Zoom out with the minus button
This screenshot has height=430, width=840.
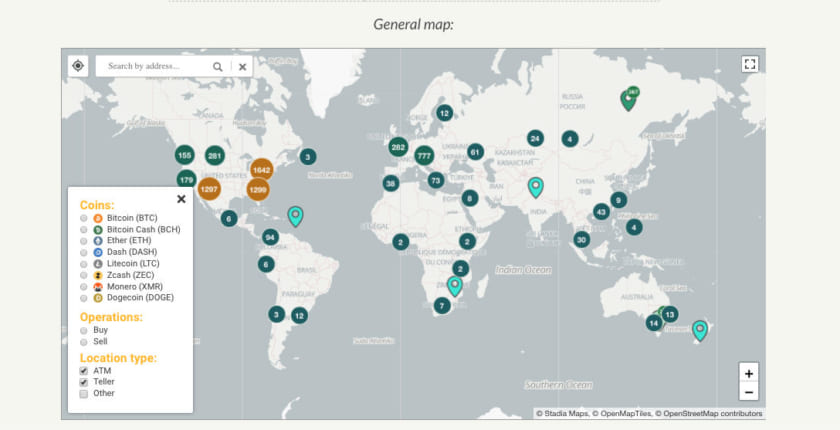pos(748,392)
